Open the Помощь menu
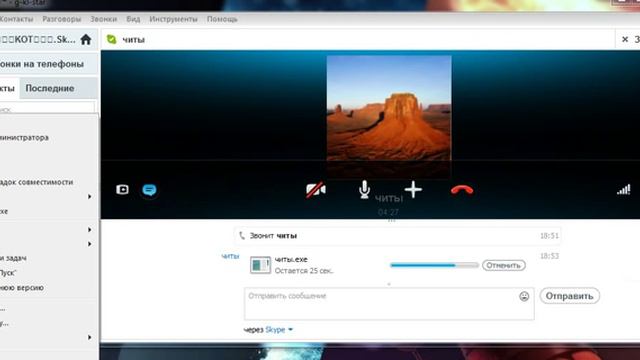This screenshot has width=640, height=360. tap(222, 19)
